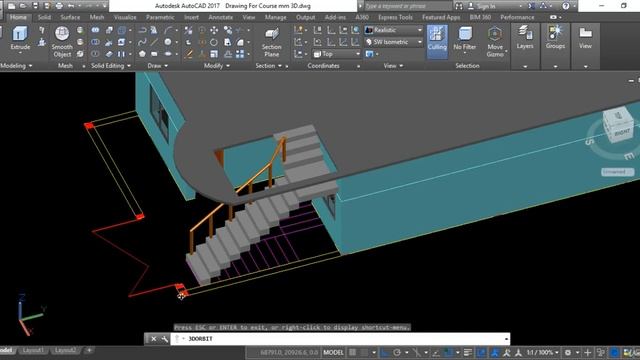The image size is (640, 360).
Task: Open command line customize wrench icon
Action: tap(164, 339)
